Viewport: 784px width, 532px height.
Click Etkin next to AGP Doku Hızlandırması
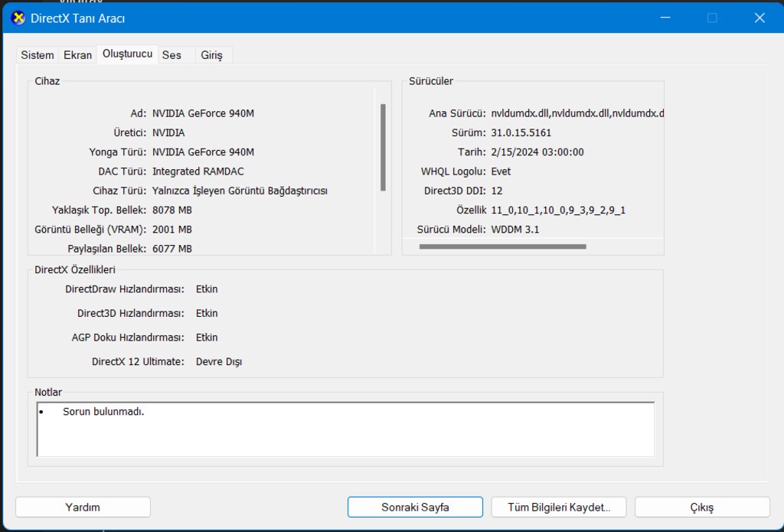(x=207, y=338)
